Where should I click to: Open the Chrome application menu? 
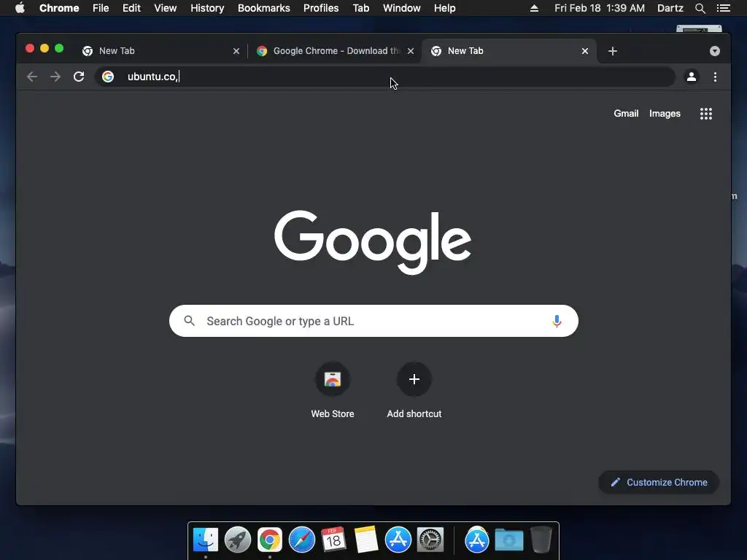coord(59,8)
